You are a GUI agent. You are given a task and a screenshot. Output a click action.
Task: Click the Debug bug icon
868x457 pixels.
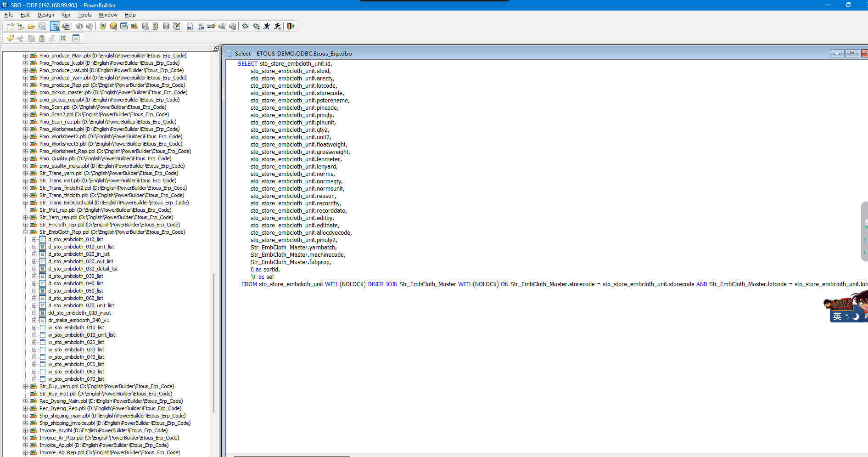point(246,26)
